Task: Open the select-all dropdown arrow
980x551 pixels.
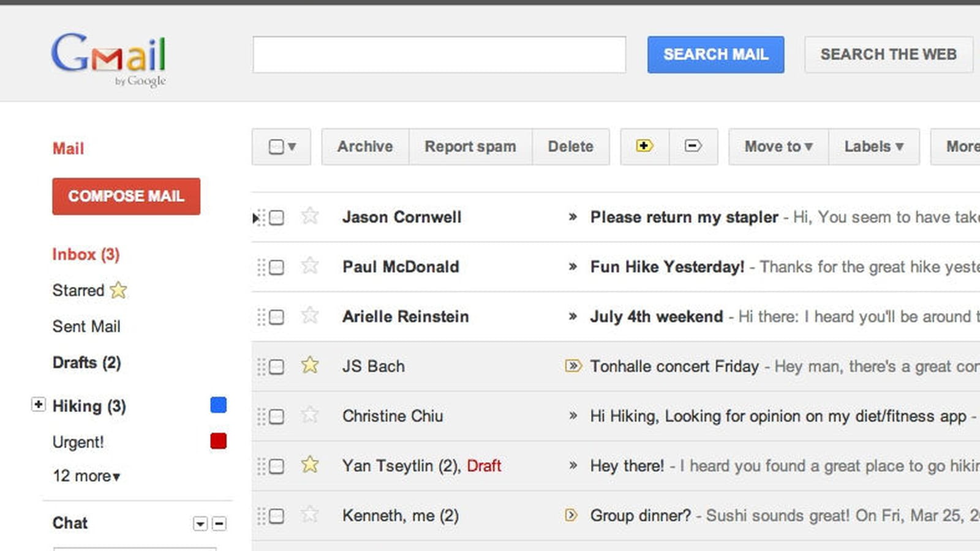Action: click(x=292, y=147)
